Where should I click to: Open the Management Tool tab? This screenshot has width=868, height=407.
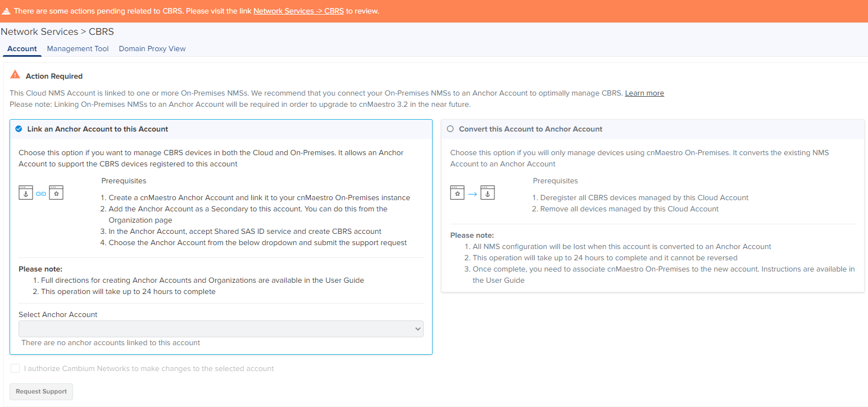click(x=78, y=49)
